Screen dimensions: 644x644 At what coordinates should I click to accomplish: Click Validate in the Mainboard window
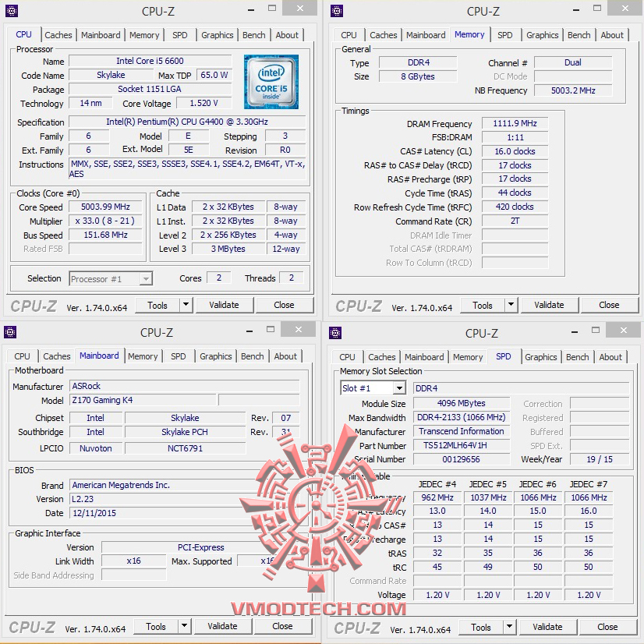pyautogui.click(x=222, y=626)
